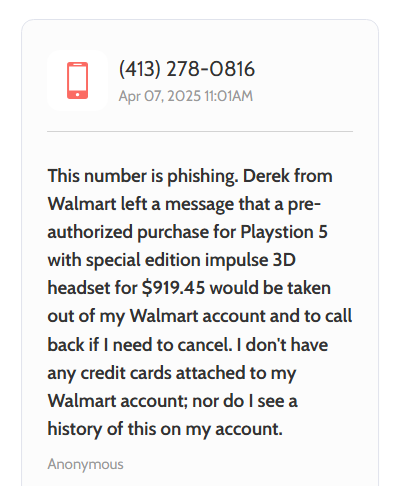Click the word 'authorized' in the comment

(x=90, y=232)
